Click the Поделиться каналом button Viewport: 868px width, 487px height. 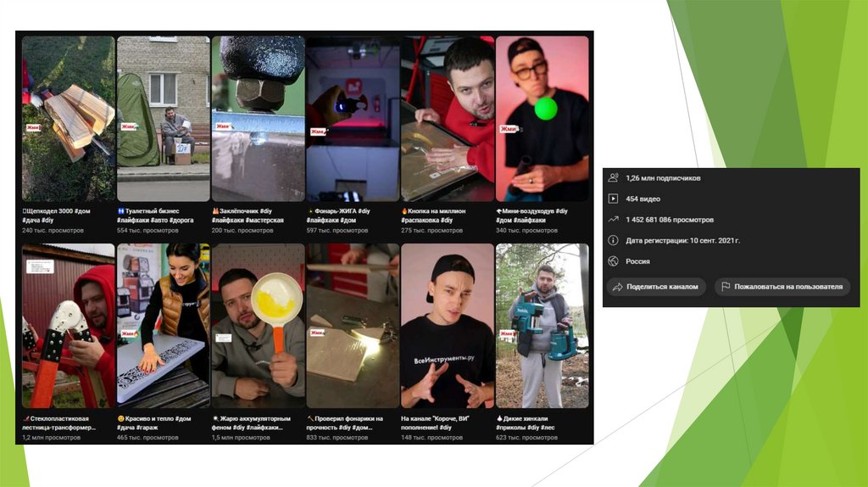[657, 287]
